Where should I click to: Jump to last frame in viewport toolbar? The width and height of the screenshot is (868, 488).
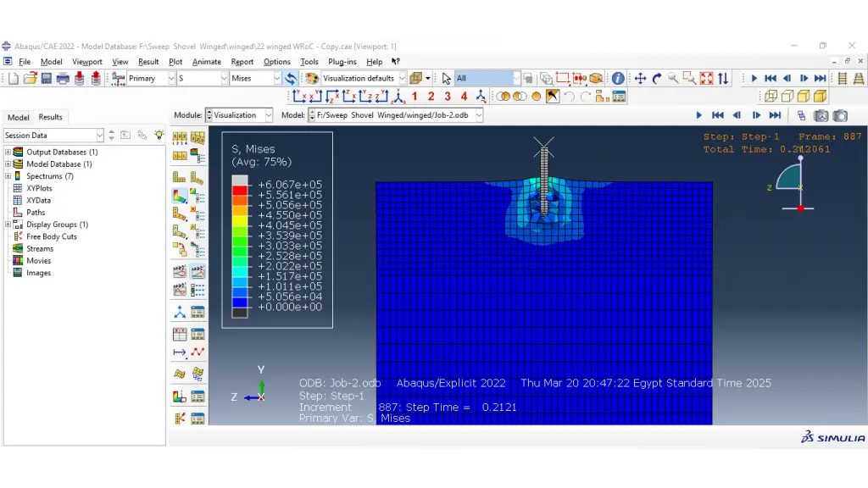click(x=775, y=115)
